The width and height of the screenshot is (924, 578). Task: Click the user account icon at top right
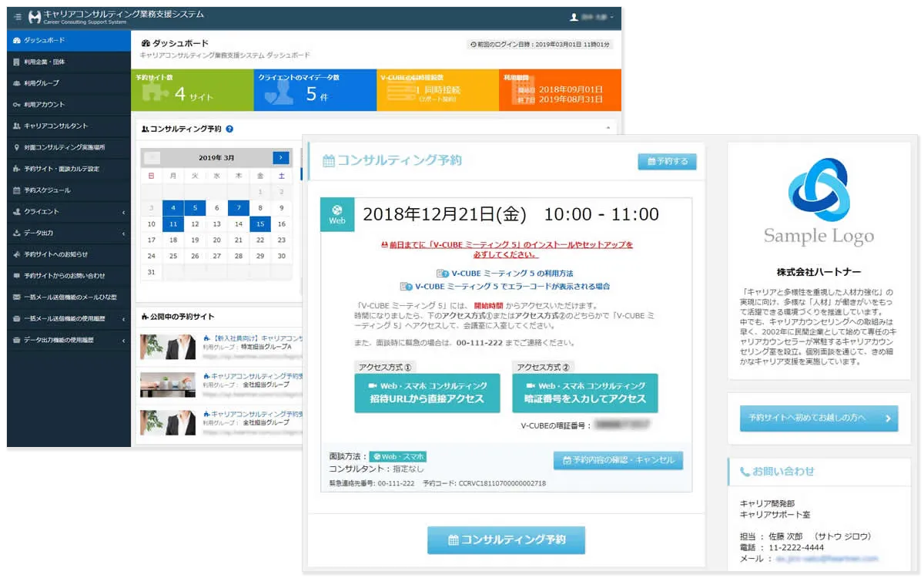click(574, 17)
